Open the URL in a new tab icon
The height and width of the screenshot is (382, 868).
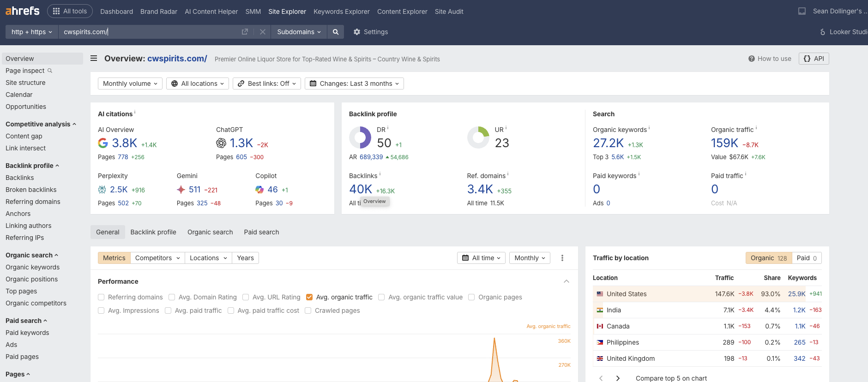pyautogui.click(x=245, y=32)
